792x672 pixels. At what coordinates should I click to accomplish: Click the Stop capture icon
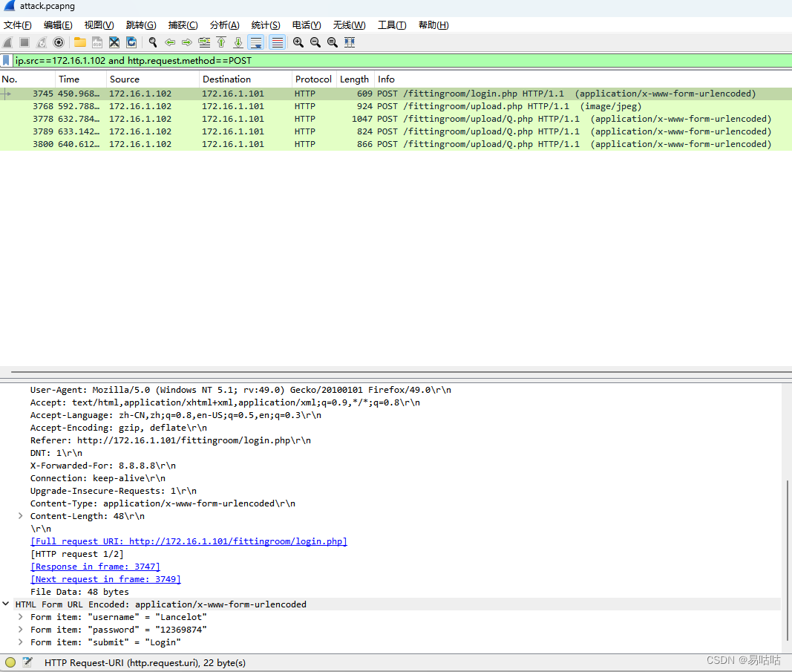tap(24, 42)
